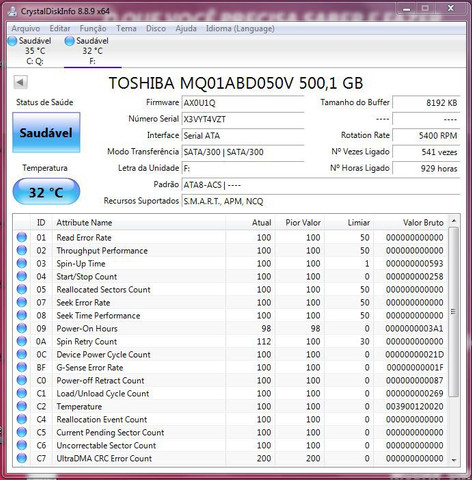
Task: Click the status icon for UltraDMA CRC Error Count
Action: [22, 458]
